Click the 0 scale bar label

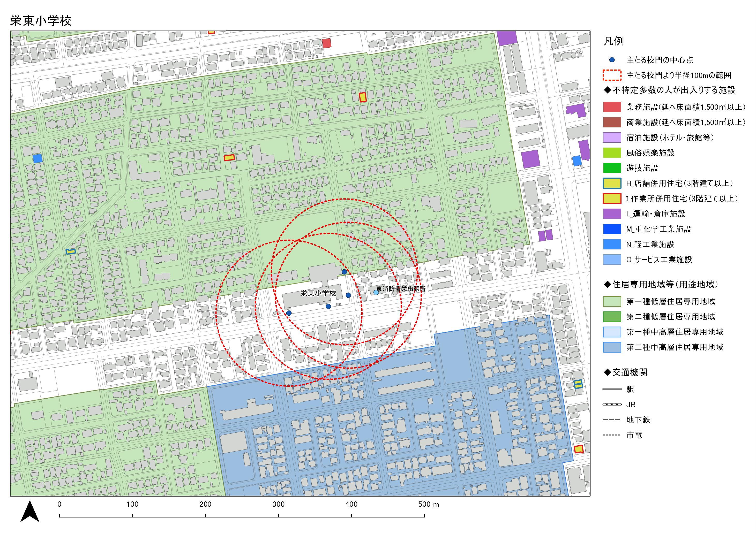pos(59,504)
